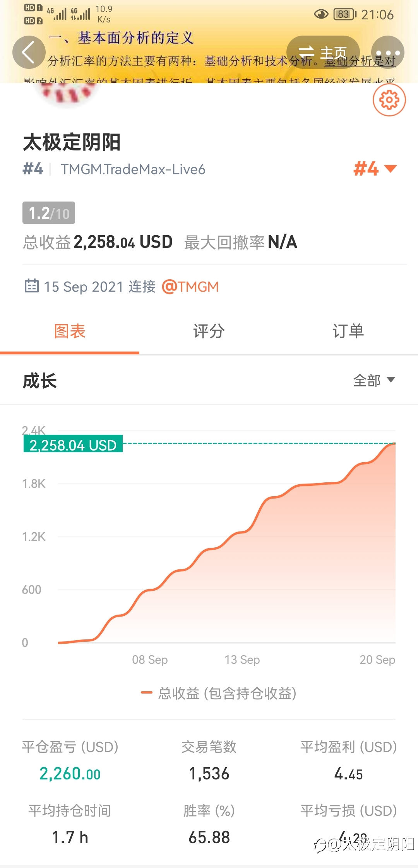Screen dimensions: 418x868
Task: Tap the 交易笔数 1,536 statistic
Action: pyautogui.click(x=209, y=760)
